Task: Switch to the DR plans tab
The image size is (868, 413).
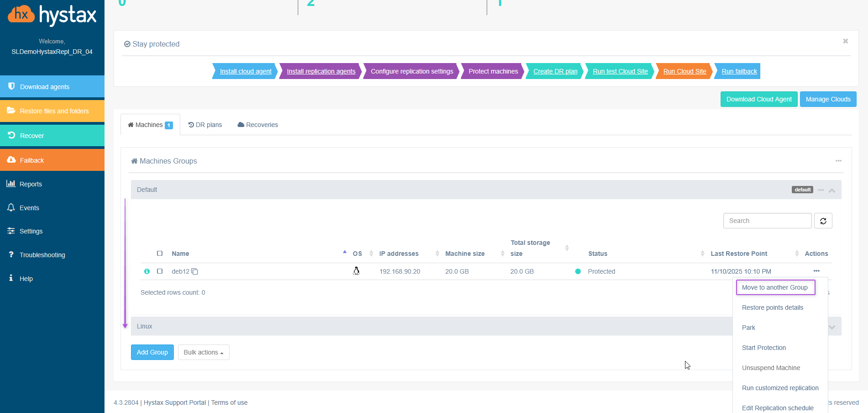Action: [x=205, y=125]
